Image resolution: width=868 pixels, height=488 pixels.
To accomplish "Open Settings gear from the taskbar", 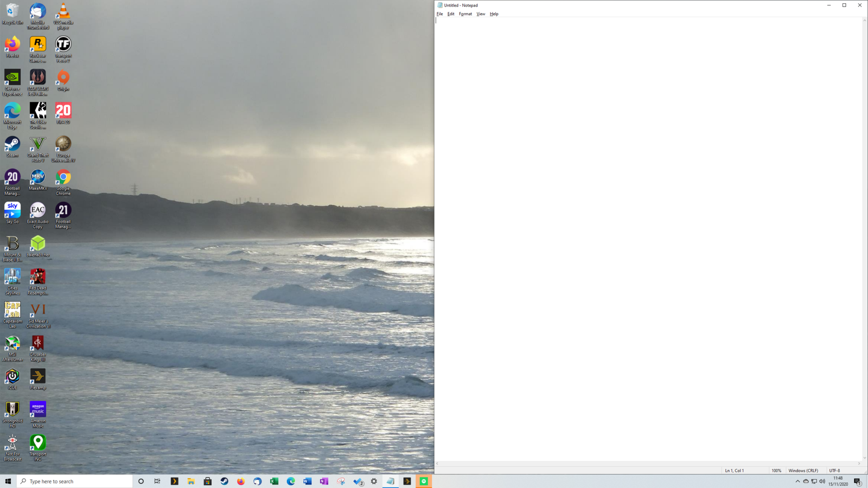I will point(374,481).
